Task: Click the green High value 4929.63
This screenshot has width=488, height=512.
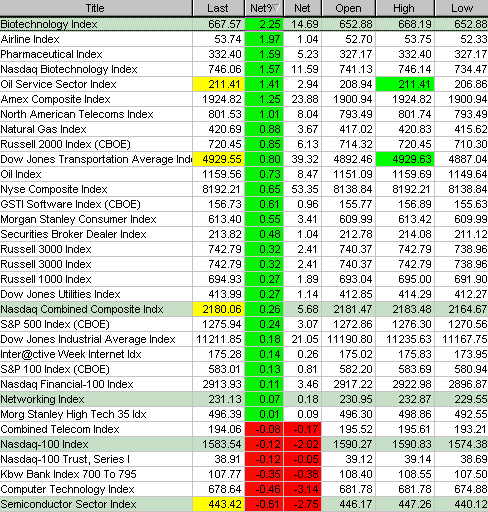Action: (405, 159)
